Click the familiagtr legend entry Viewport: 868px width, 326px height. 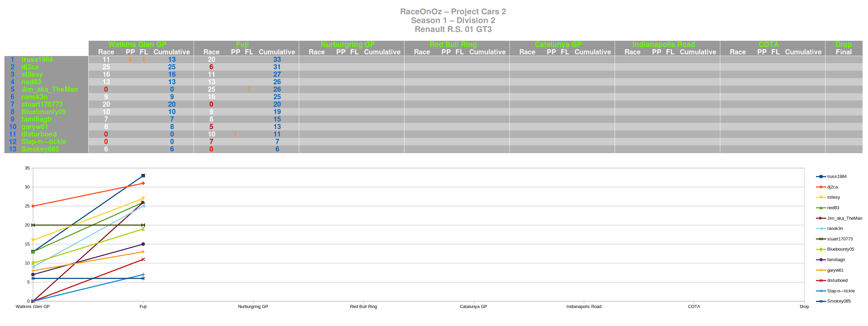831,260
